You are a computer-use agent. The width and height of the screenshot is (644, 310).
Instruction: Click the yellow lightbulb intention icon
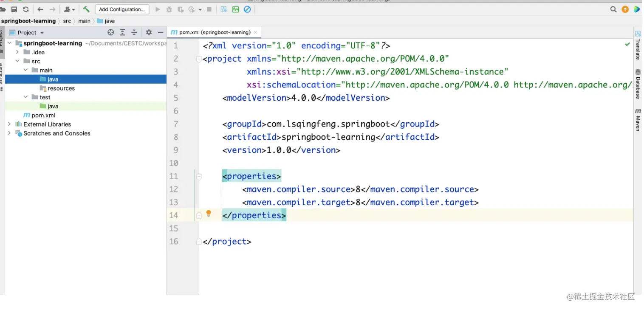(x=209, y=214)
